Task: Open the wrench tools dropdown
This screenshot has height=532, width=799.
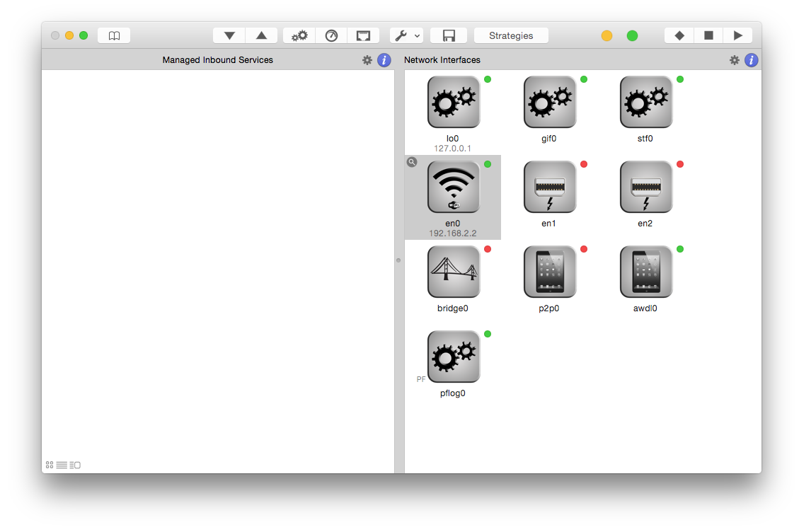Action: pos(407,35)
